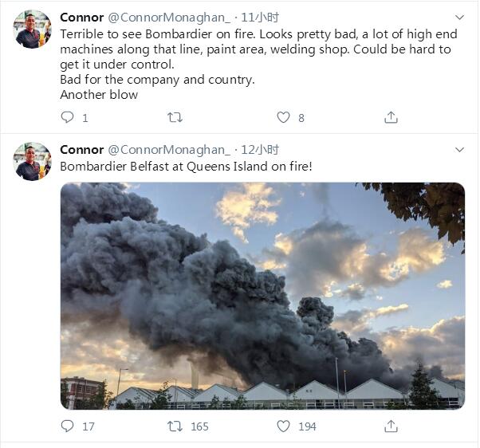
Task: Like the tweet showing 194 likes
Action: (283, 426)
